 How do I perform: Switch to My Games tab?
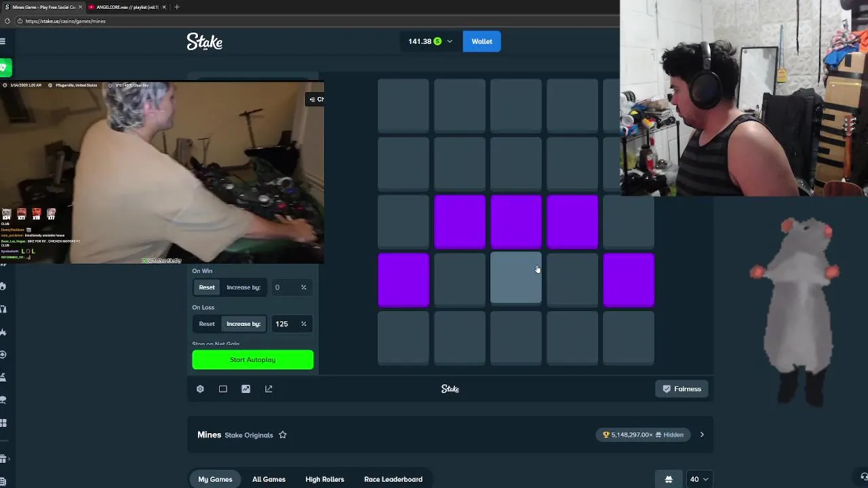[215, 479]
